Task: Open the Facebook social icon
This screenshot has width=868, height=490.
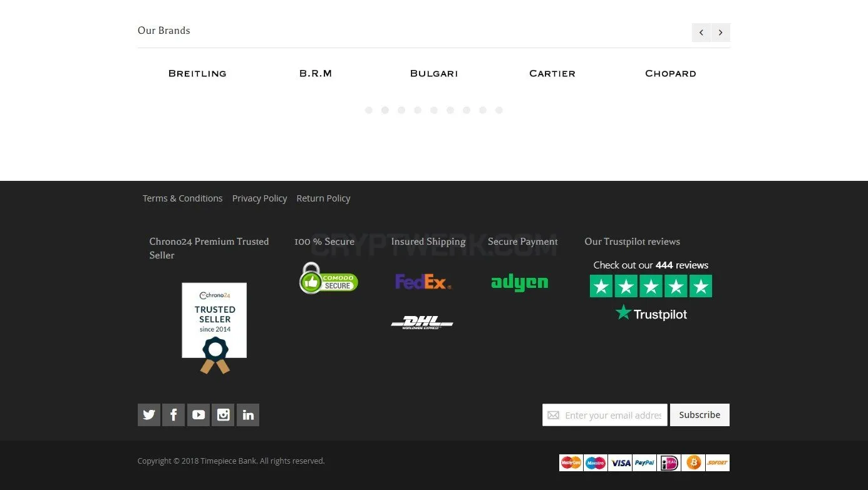Action: 173,415
